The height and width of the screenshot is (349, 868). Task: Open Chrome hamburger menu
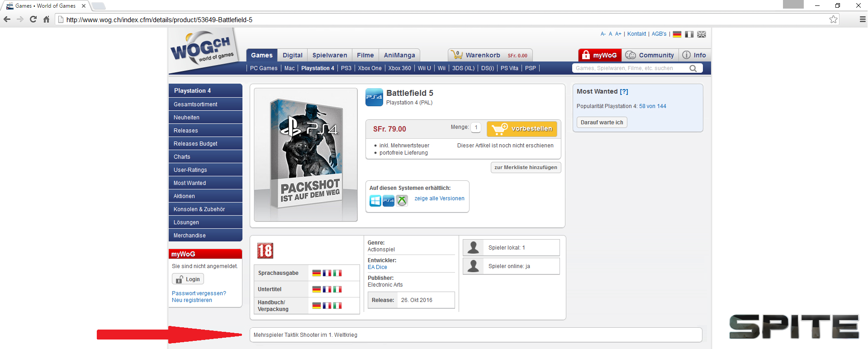[x=862, y=19]
